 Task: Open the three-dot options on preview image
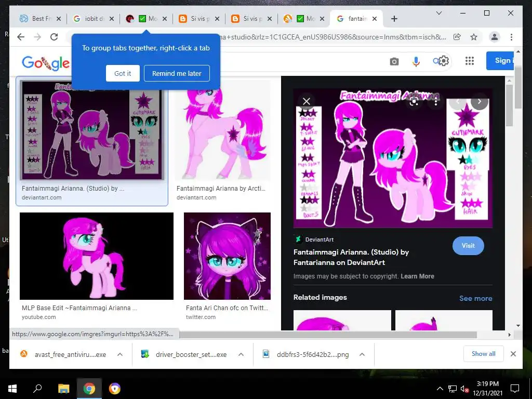point(436,101)
